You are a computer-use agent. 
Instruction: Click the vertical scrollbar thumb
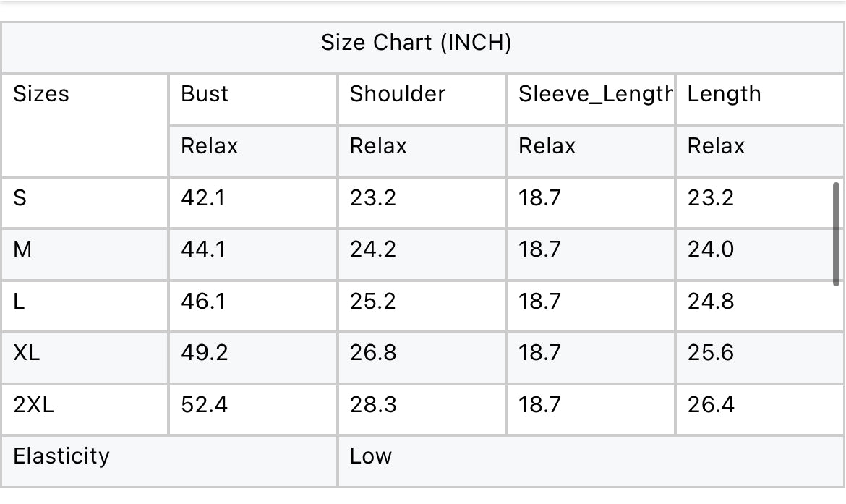pos(837,234)
